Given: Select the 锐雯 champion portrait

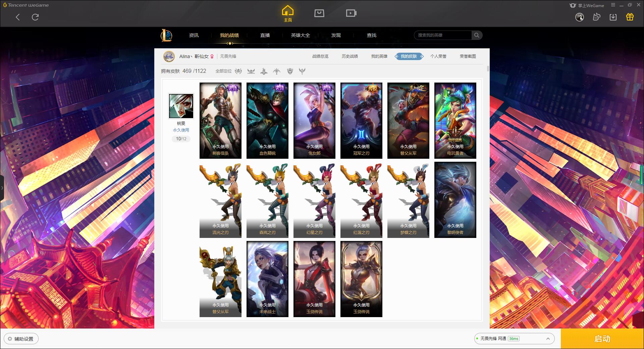Looking at the screenshot, I should coord(181,106).
